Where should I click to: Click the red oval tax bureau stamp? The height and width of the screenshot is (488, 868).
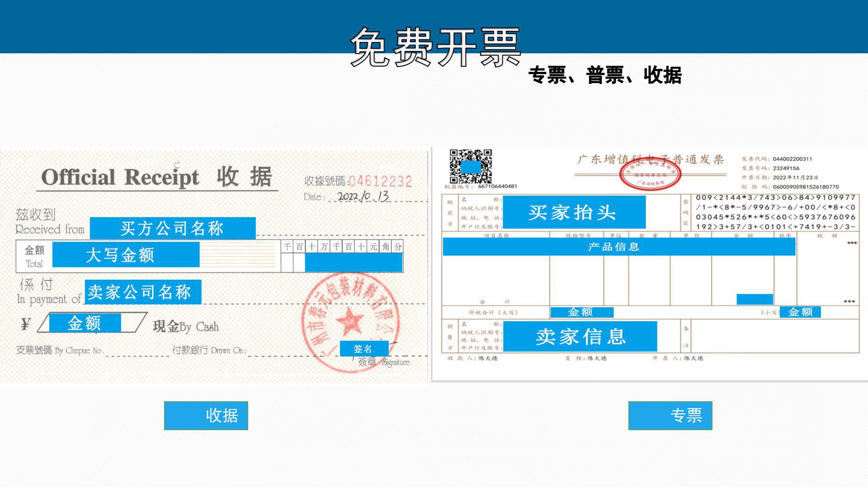click(x=650, y=175)
